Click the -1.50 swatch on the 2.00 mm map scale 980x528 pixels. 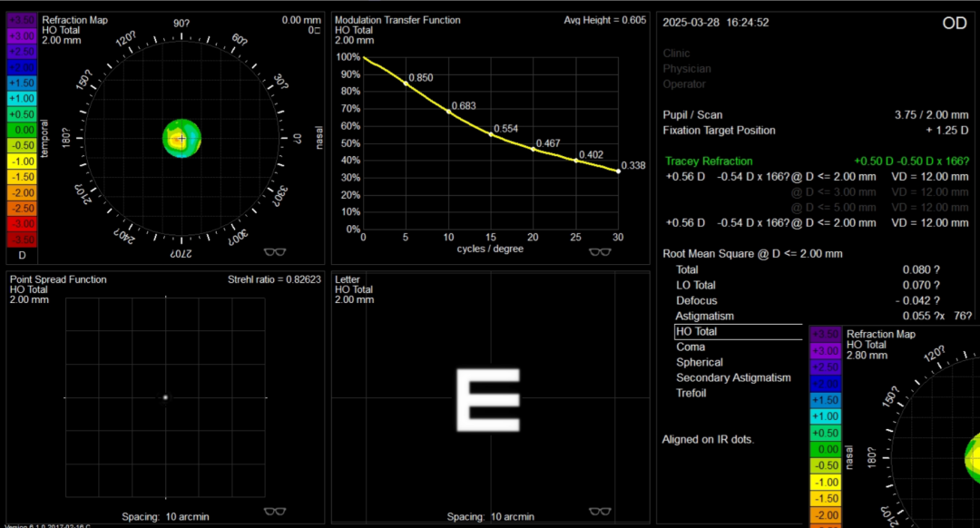pos(22,177)
